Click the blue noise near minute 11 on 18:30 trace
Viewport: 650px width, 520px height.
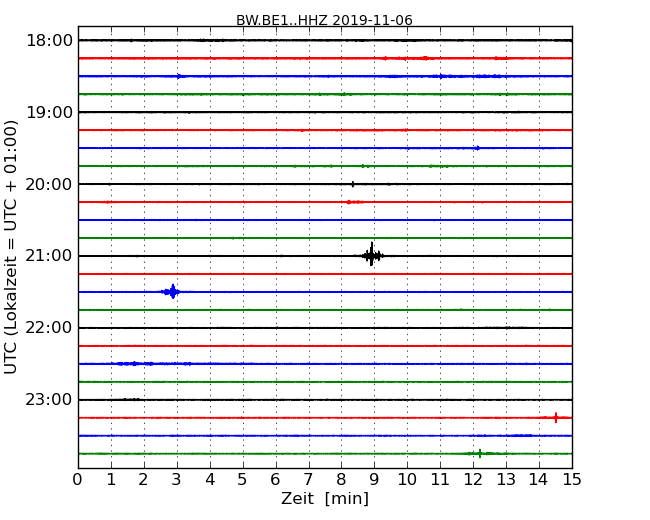tap(441, 76)
